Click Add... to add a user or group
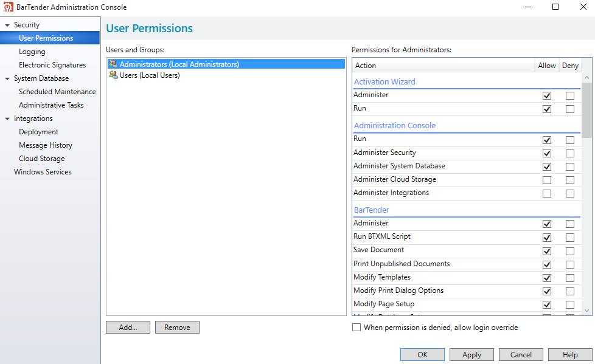The width and height of the screenshot is (595, 364). 128,327
